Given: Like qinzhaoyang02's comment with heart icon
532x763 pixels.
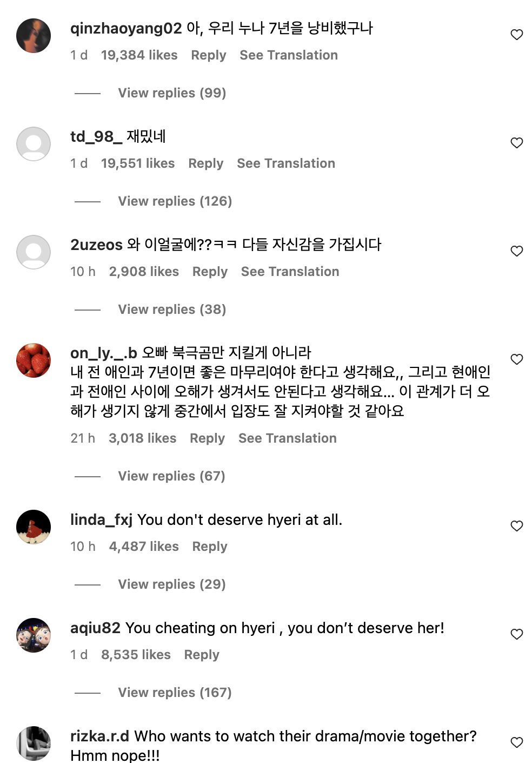Looking at the screenshot, I should coord(517,35).
